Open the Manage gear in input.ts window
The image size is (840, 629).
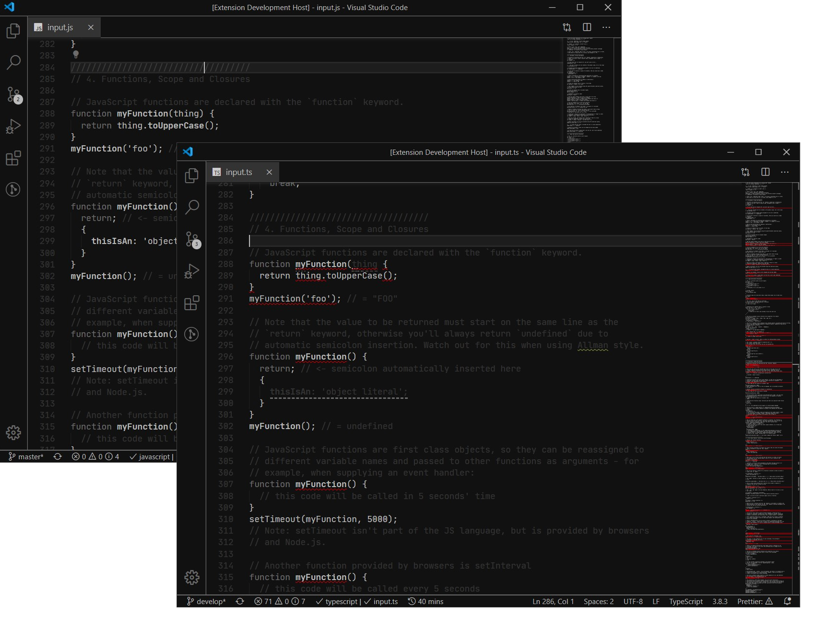coord(191,577)
